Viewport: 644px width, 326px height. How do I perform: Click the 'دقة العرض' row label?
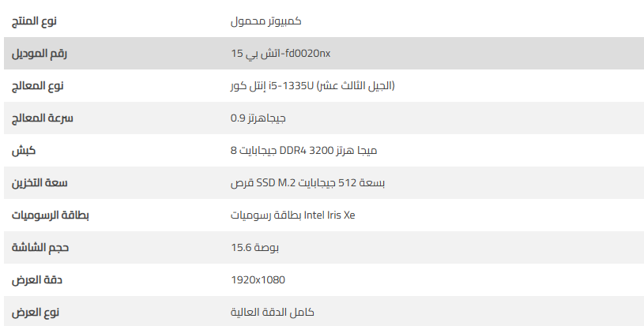point(38,279)
